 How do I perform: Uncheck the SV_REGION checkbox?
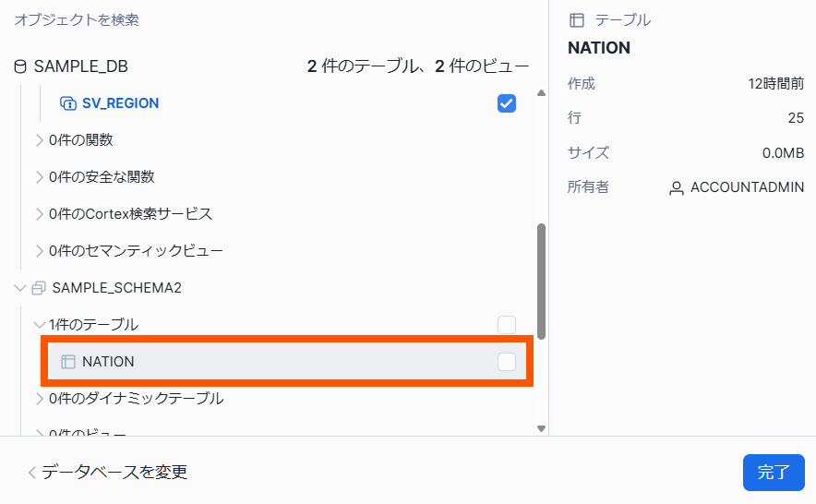(x=506, y=103)
